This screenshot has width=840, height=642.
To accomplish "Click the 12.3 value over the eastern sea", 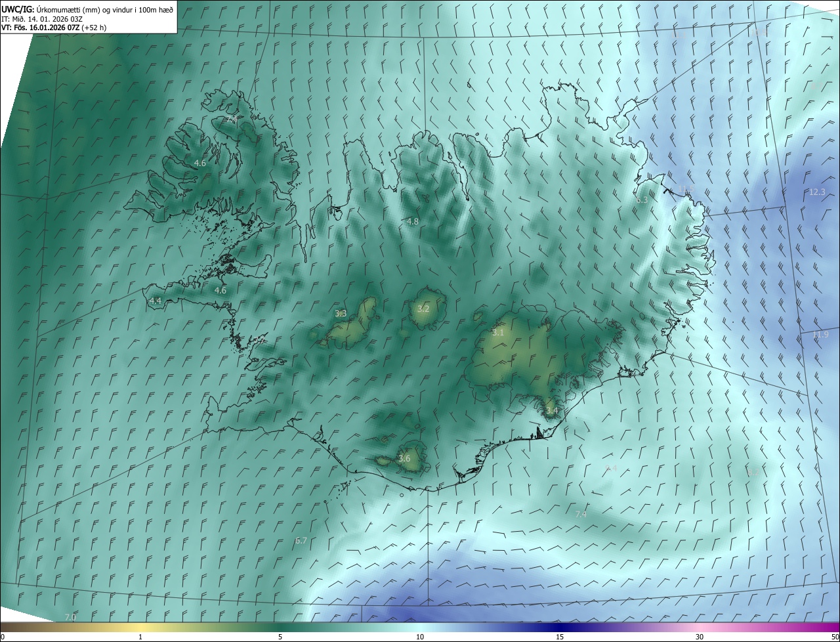I will pyautogui.click(x=817, y=192).
